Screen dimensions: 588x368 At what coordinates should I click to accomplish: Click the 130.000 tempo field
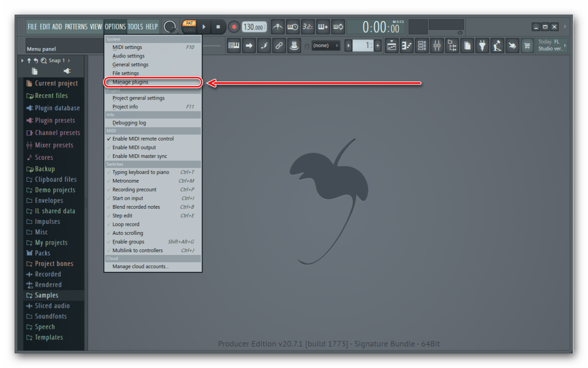click(254, 27)
